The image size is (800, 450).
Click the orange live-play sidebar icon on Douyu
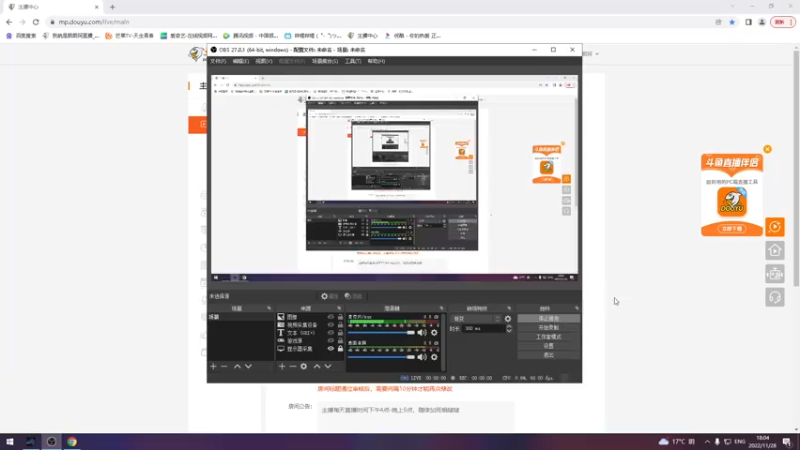(x=775, y=227)
